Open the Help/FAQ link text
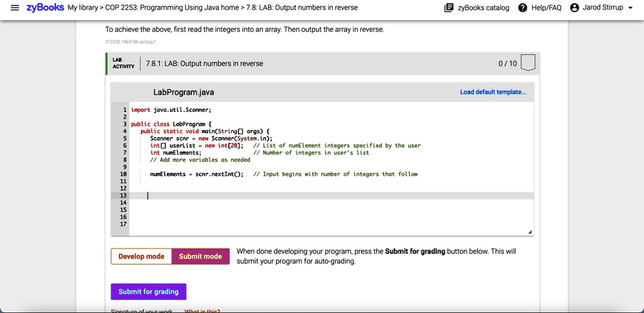This screenshot has width=644, height=313. pos(547,8)
